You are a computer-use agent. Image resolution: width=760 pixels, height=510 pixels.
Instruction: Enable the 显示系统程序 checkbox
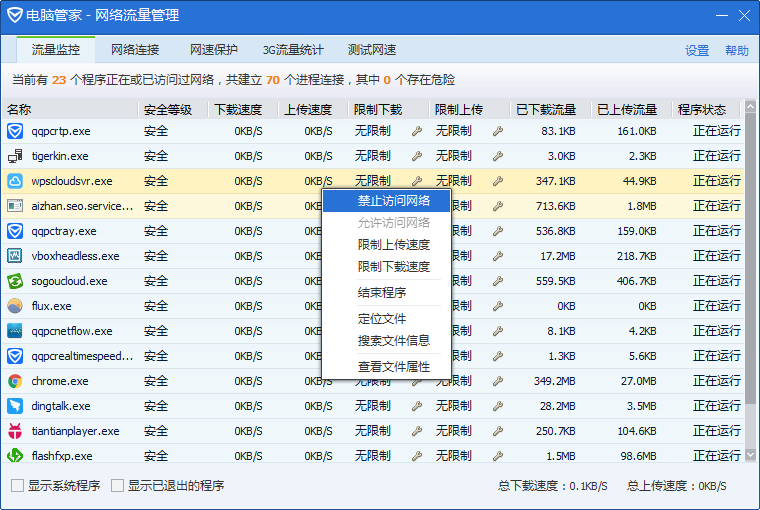pos(17,486)
